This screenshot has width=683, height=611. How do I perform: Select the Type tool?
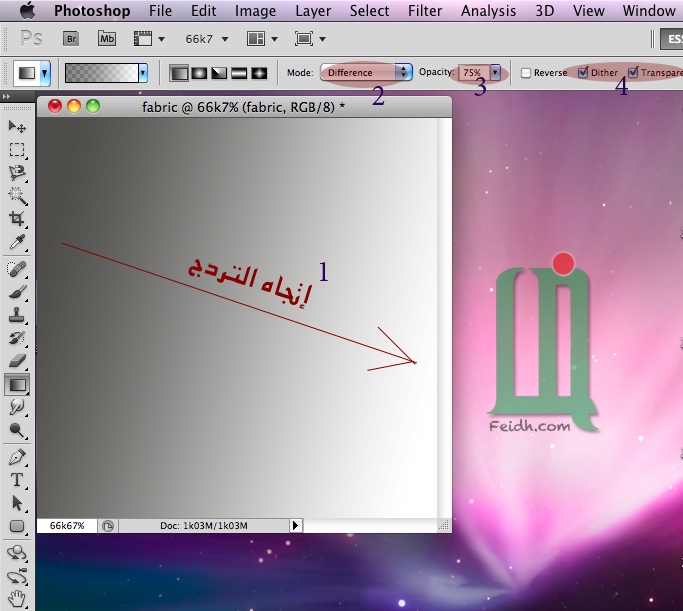pos(17,480)
